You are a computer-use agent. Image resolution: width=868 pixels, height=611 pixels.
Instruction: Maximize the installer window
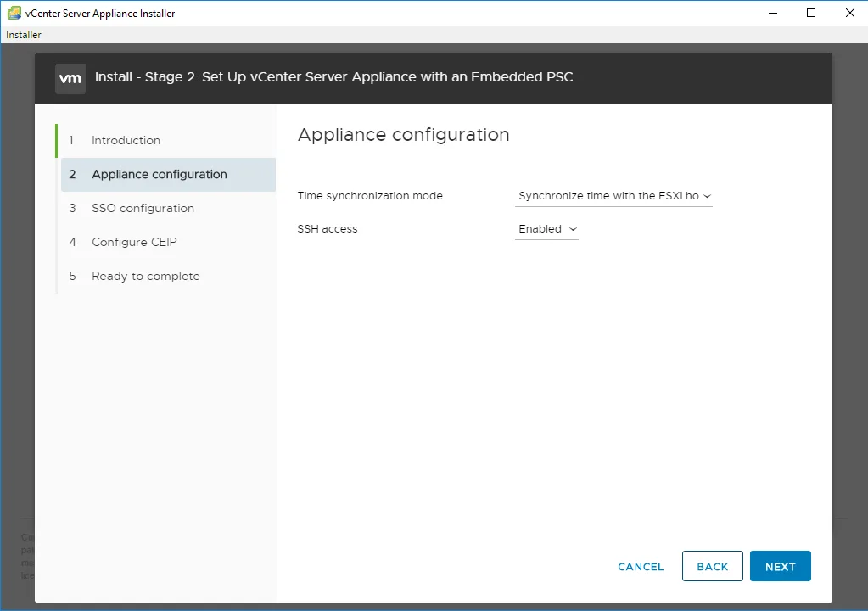[811, 13]
